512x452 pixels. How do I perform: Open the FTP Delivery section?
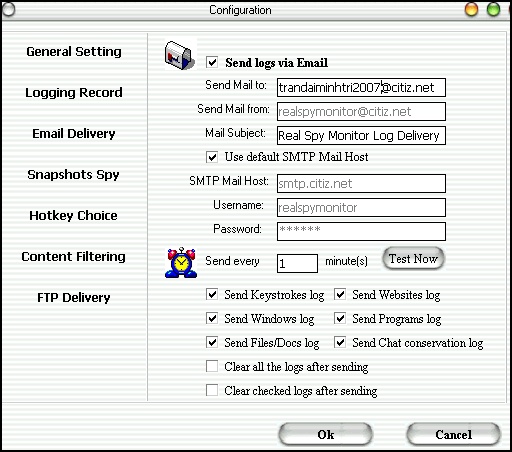(74, 297)
